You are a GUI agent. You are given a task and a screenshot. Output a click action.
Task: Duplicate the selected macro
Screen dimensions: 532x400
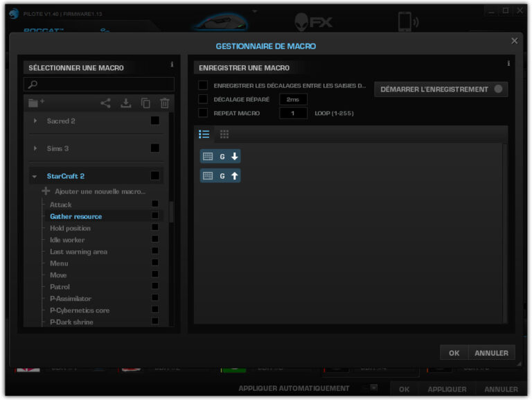[x=145, y=103]
